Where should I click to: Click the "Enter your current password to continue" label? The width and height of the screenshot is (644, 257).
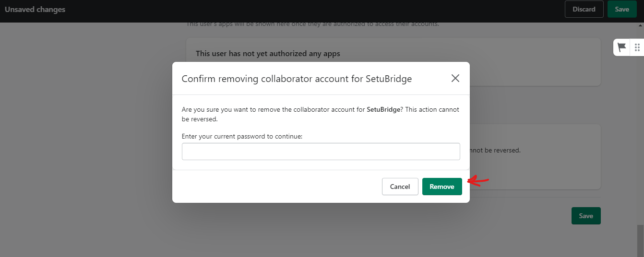click(242, 136)
